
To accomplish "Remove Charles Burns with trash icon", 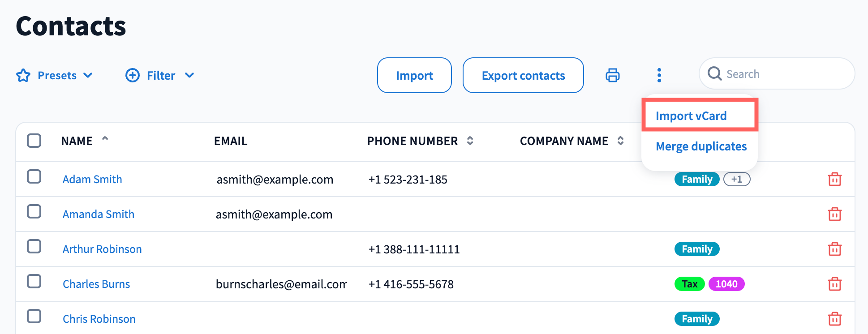I will (834, 284).
